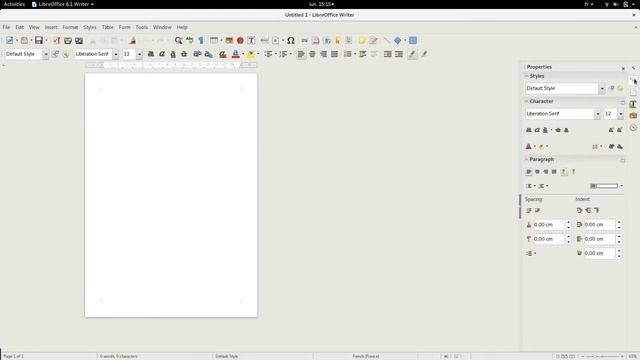Click Activities in the top bar
The height and width of the screenshot is (360, 640).
click(x=14, y=4)
